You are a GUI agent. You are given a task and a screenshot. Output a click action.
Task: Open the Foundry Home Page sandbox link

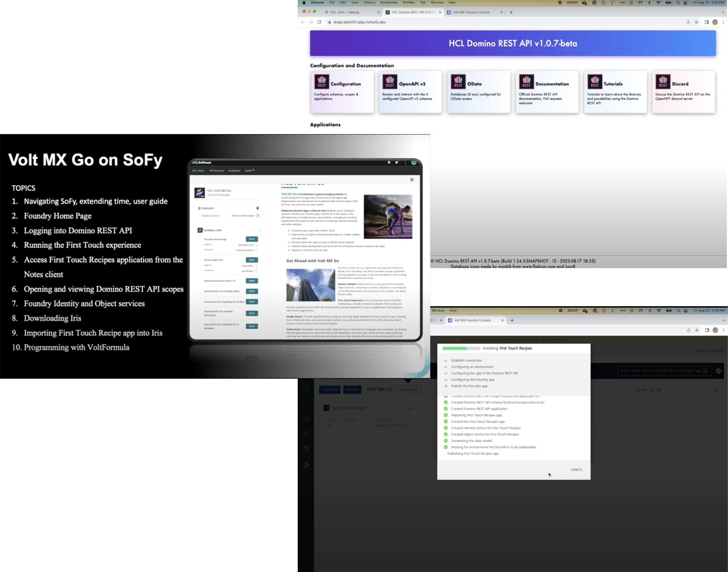point(252,239)
